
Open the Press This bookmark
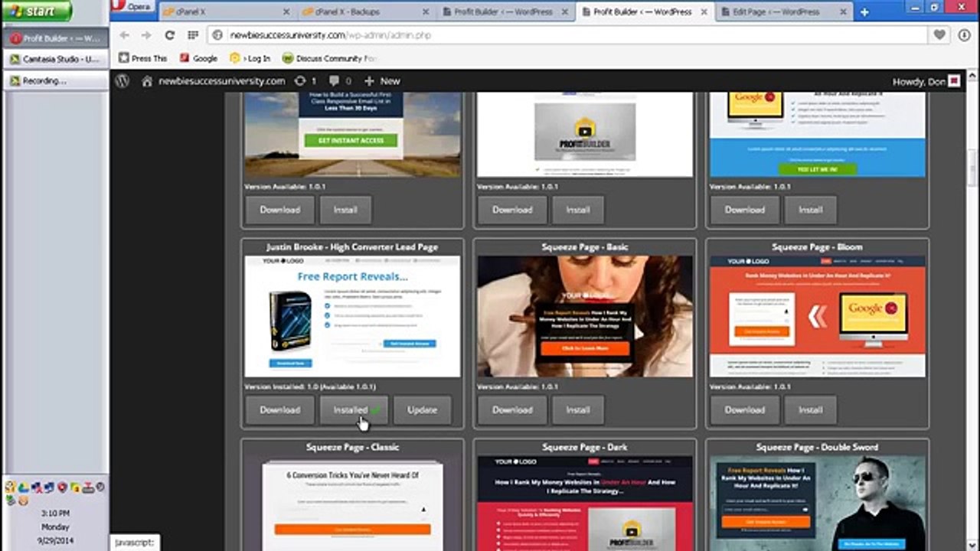coord(142,58)
